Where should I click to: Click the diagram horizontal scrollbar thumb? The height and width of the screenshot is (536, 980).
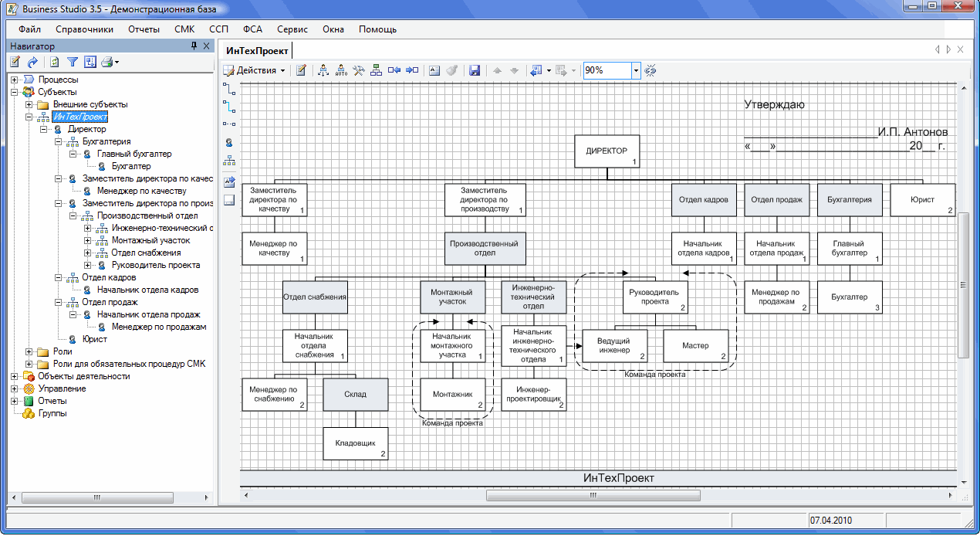[x=593, y=496]
